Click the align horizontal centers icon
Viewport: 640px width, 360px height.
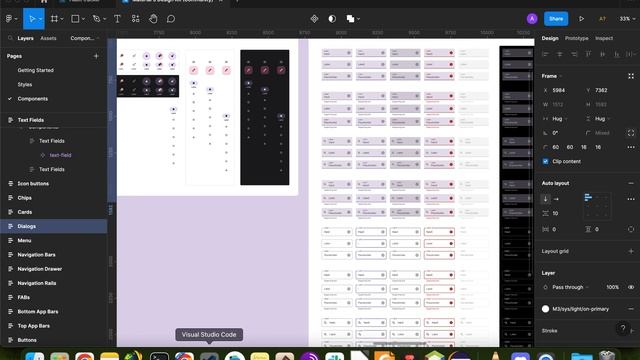tap(560, 54)
